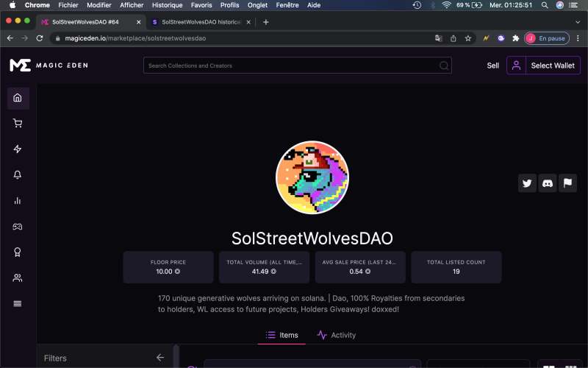Close the SolStreetWolvesDAO historical tab

(248, 22)
